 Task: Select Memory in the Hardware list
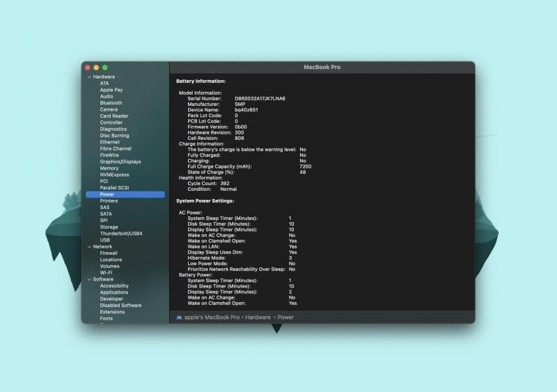[109, 168]
